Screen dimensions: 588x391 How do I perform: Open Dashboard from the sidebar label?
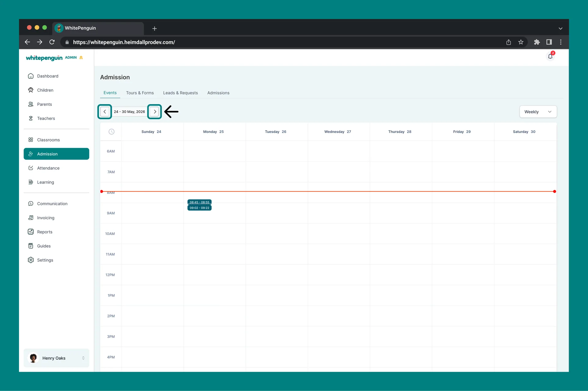48,76
